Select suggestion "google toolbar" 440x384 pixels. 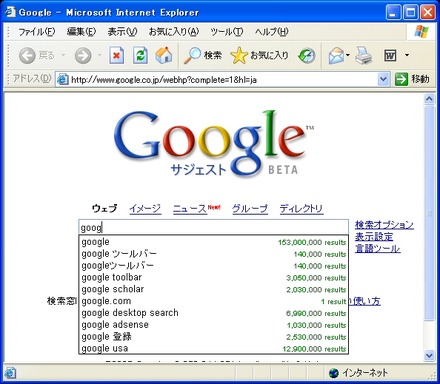pos(214,278)
